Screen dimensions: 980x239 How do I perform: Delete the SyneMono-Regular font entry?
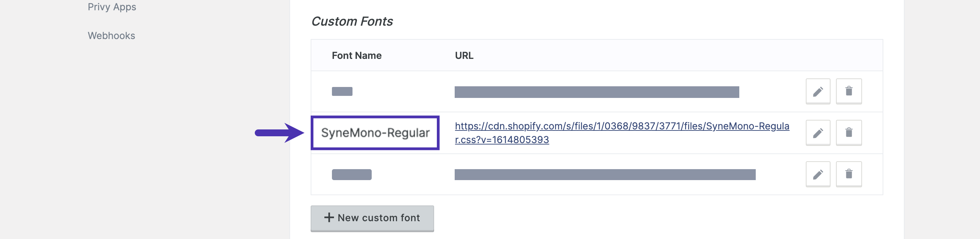click(848, 133)
